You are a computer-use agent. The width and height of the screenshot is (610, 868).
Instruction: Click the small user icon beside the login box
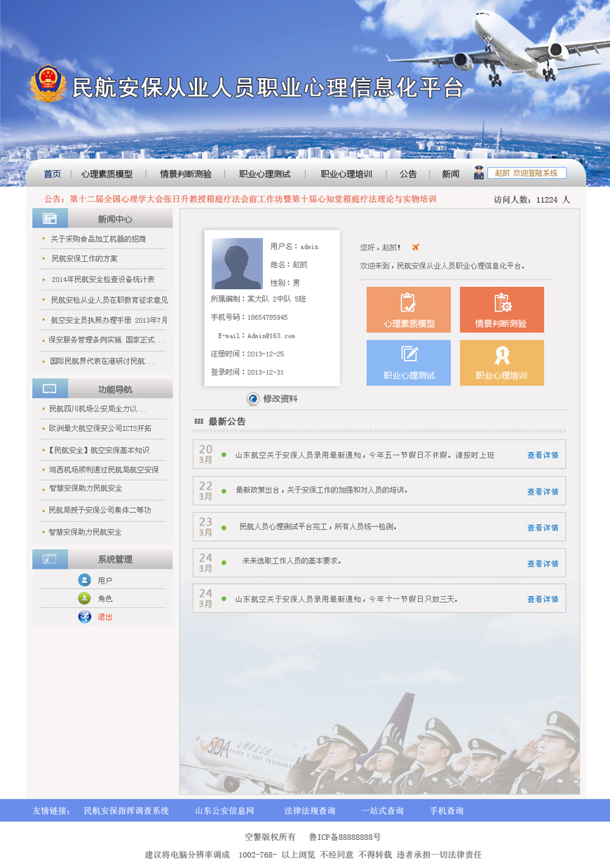[479, 173]
